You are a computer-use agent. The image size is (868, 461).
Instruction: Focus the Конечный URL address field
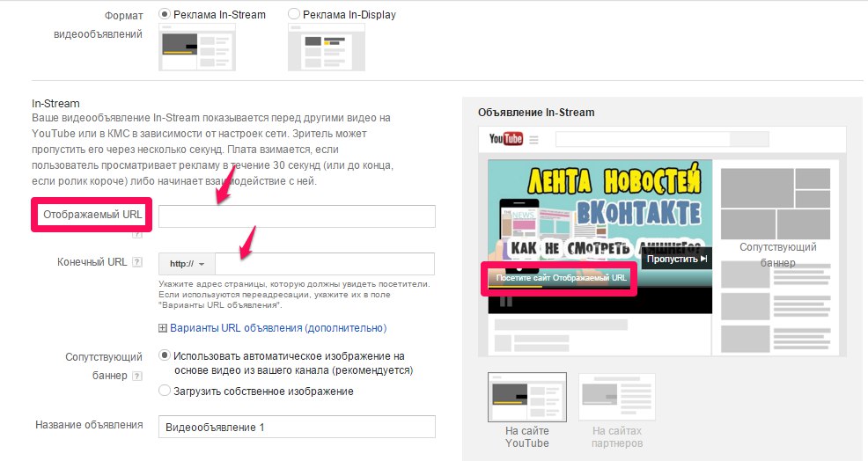coord(324,264)
